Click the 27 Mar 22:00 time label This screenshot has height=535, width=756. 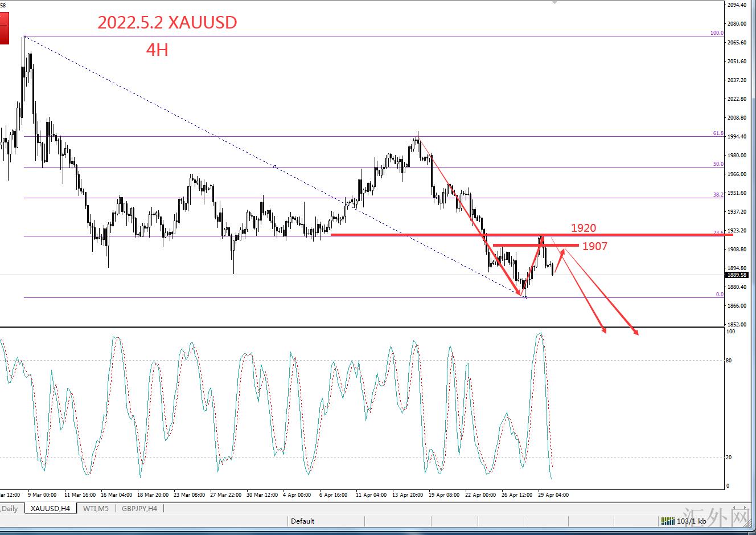[226, 495]
